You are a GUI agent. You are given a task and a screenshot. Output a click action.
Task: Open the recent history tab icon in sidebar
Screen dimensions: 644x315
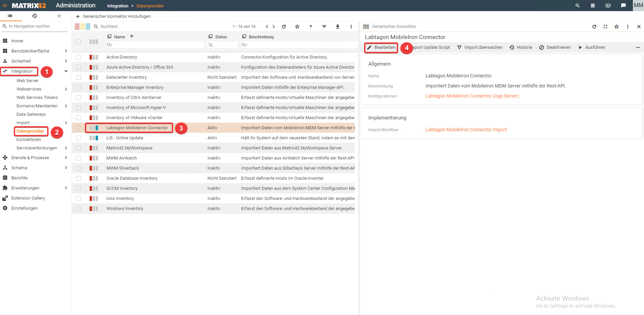pos(34,16)
